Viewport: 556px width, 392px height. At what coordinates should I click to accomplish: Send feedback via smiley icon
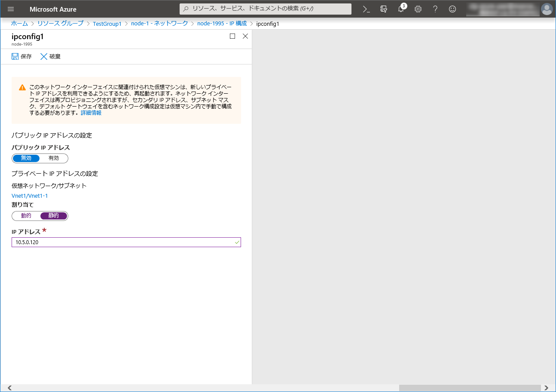[x=452, y=9]
